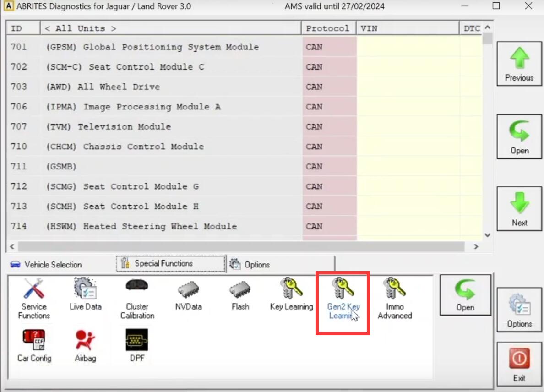Select the DPF function icon
544x392 pixels.
coord(137,345)
